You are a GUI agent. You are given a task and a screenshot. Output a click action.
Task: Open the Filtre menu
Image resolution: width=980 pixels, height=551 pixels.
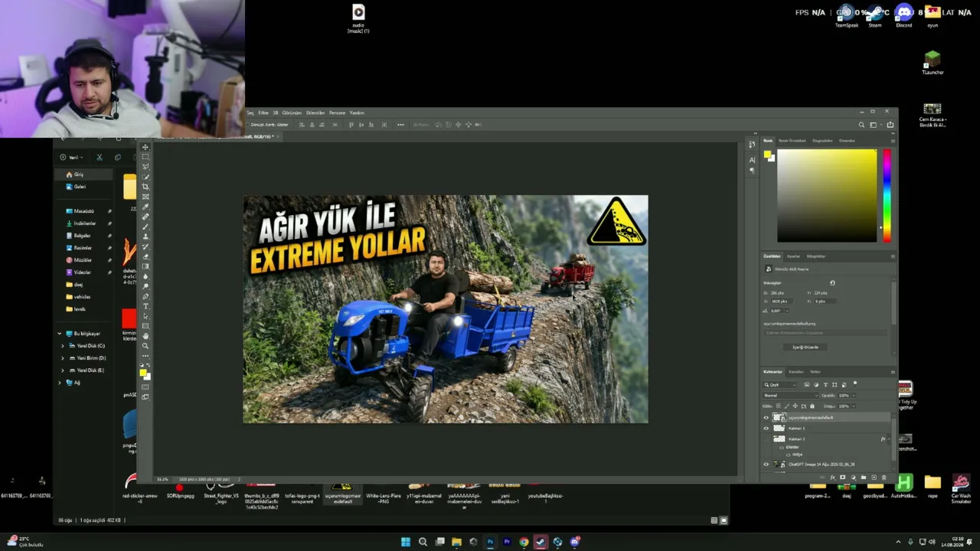263,113
